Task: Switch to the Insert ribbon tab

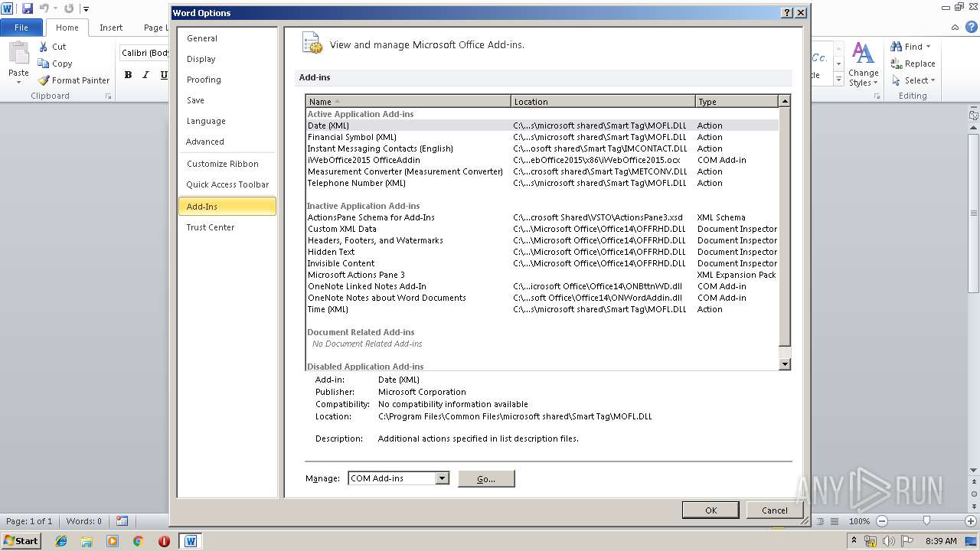Action: click(x=111, y=28)
